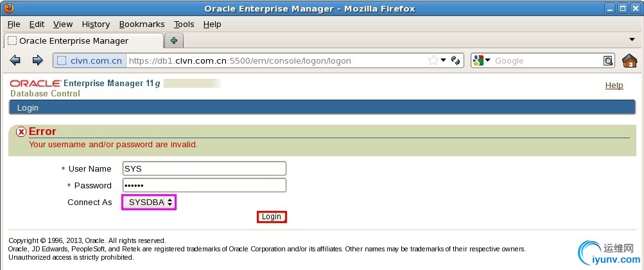Click the Help link on the page

614,85
